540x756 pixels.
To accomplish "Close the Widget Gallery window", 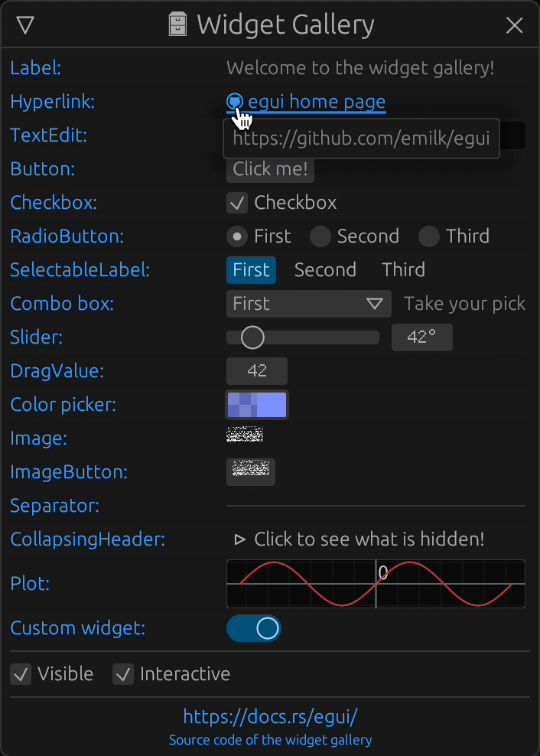I will [515, 25].
